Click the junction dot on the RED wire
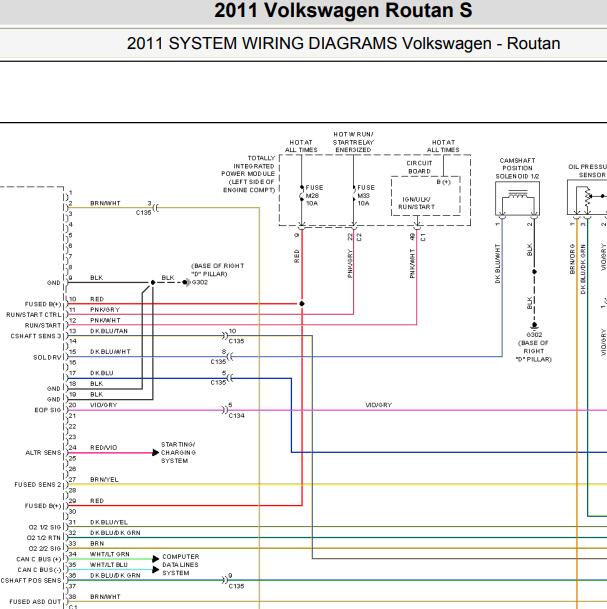607x609 pixels. tap(302, 303)
